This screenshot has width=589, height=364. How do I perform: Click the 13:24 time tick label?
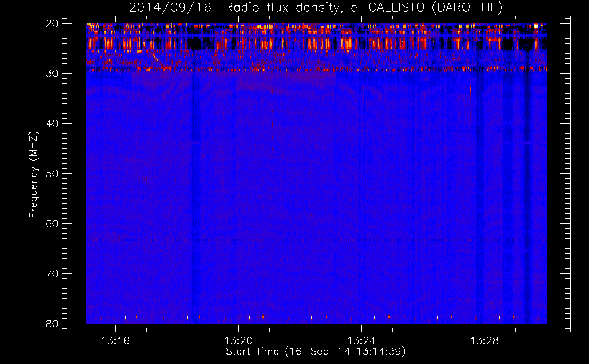(361, 341)
